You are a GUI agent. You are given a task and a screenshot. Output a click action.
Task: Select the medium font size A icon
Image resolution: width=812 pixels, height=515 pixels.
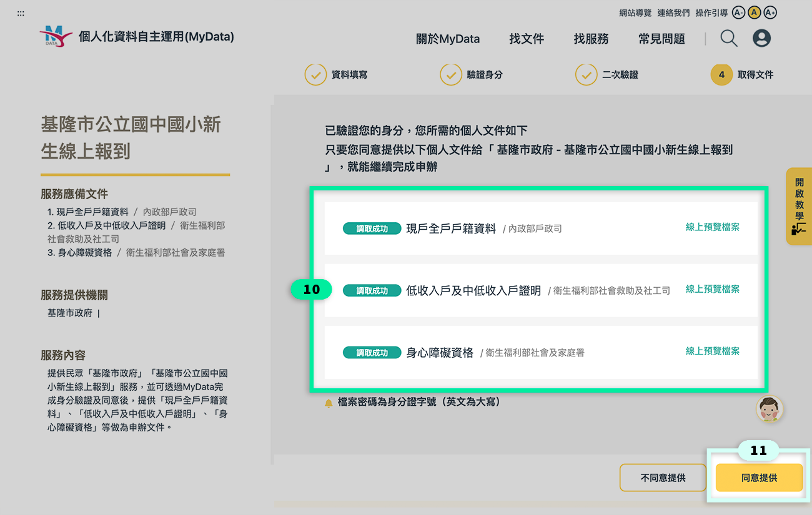pos(754,12)
